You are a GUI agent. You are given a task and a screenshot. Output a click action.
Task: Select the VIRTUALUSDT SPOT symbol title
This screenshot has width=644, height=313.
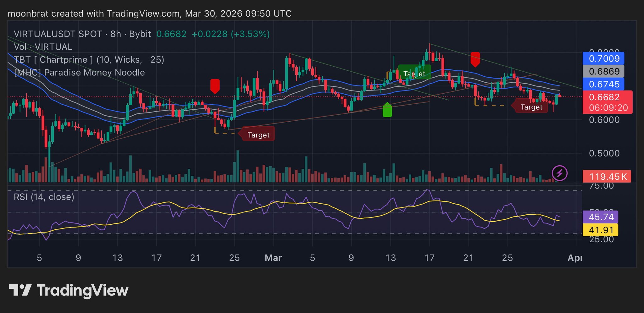click(58, 34)
